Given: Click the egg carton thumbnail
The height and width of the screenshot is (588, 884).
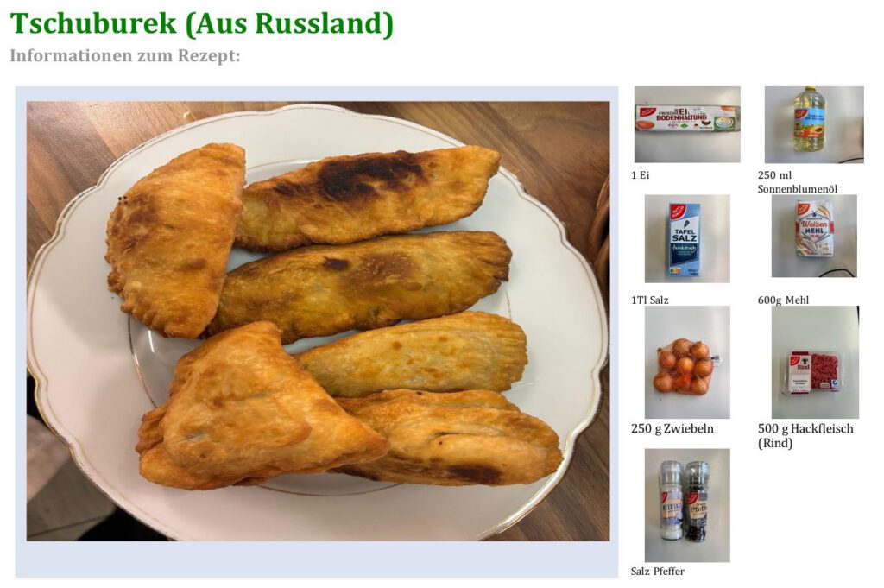Looking at the screenshot, I should (x=687, y=124).
